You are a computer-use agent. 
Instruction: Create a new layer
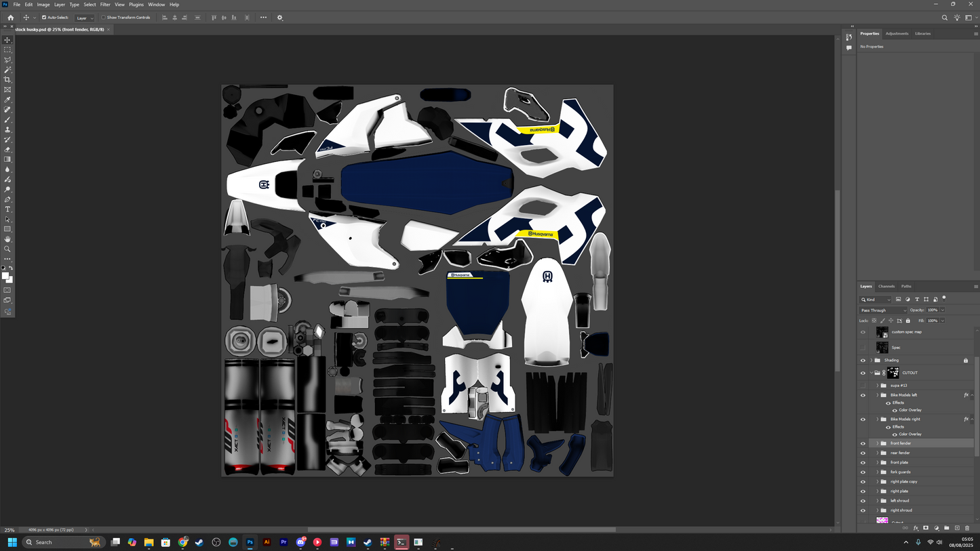point(956,528)
